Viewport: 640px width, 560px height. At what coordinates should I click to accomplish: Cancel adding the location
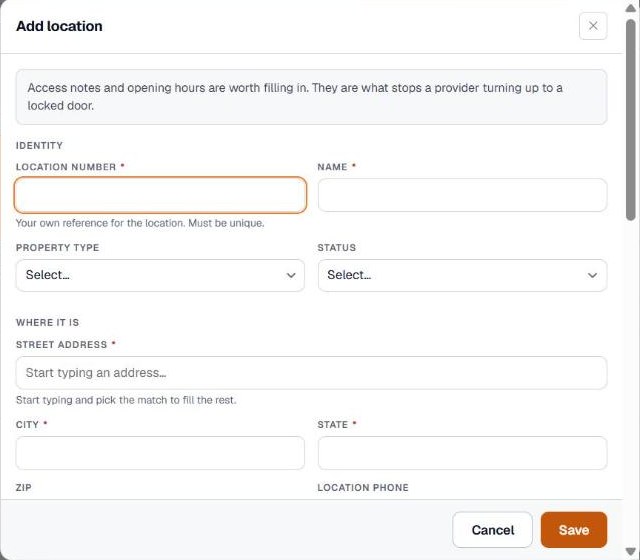pos(492,530)
